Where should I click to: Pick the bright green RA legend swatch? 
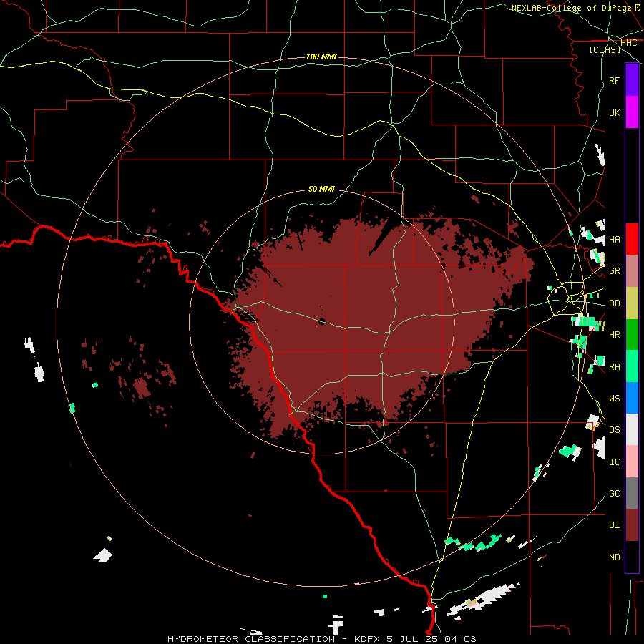632,366
